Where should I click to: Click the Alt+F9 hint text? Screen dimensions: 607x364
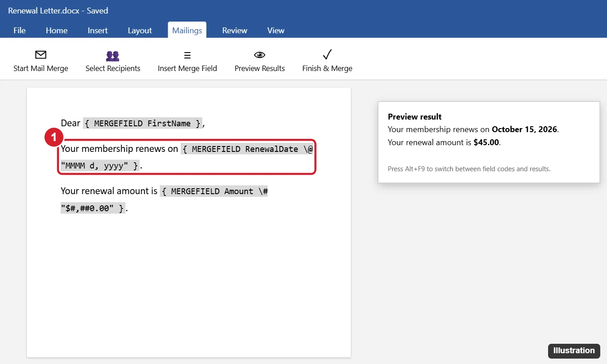pyautogui.click(x=469, y=169)
